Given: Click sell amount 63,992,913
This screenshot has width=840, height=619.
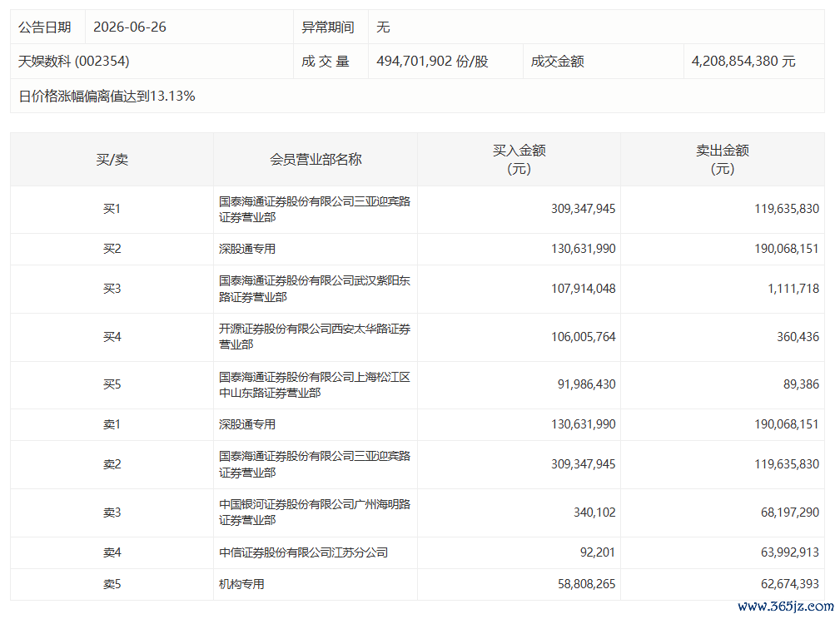Looking at the screenshot, I should pyautogui.click(x=790, y=552).
